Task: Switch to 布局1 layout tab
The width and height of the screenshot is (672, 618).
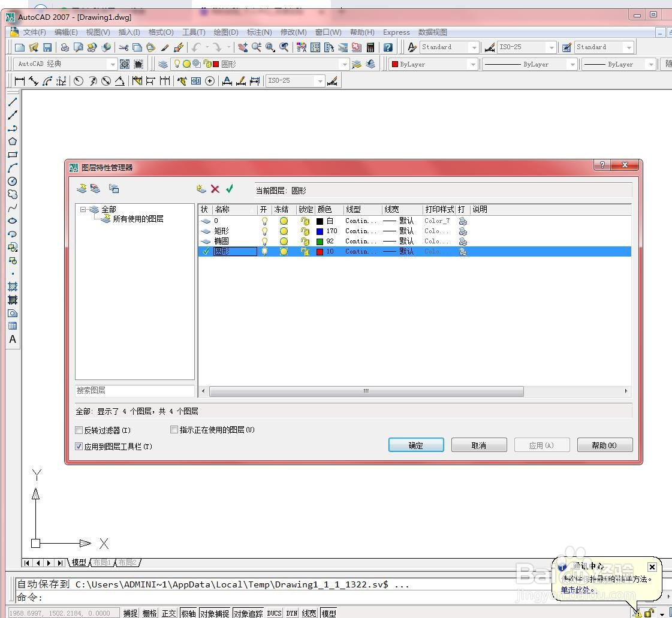Action: [102, 562]
